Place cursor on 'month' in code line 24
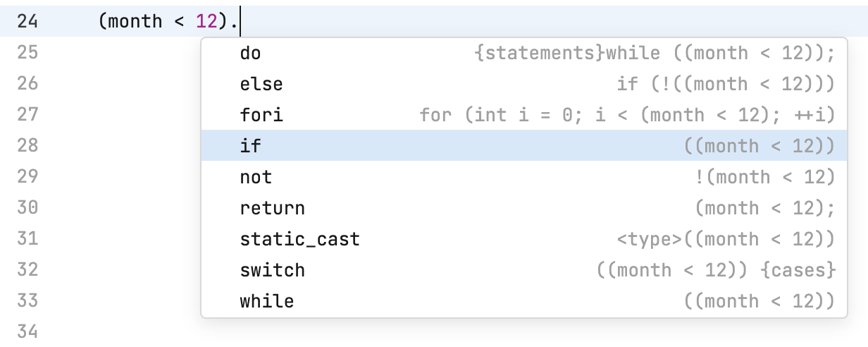Image resolution: width=868 pixels, height=347 pixels. pos(135,21)
